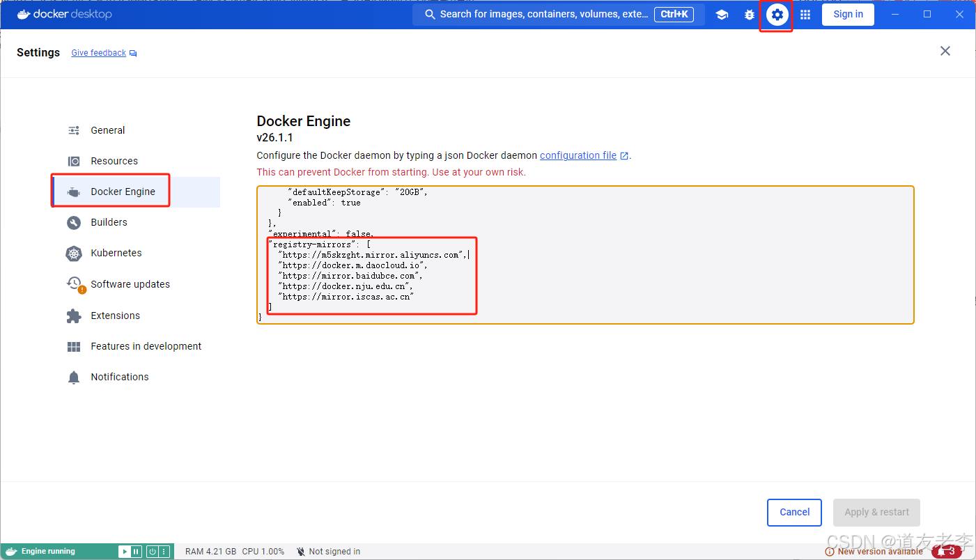Open the Give feedback link
Screen dimensions: 976x560
99,53
